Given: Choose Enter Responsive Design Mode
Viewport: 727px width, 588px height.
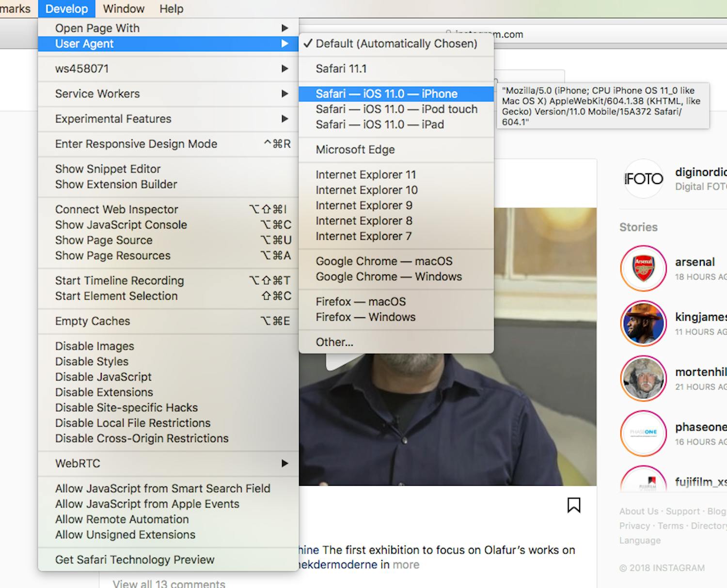Looking at the screenshot, I should click(136, 144).
